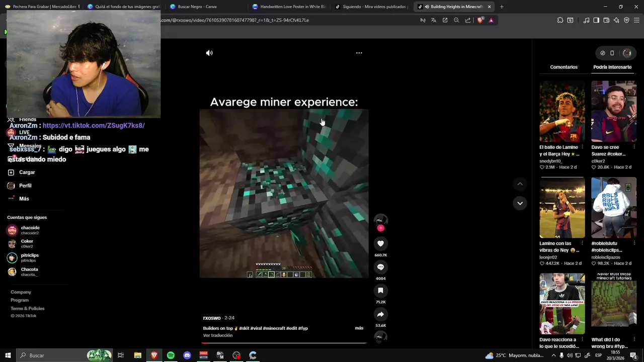Viewport: 644px width, 362px height.
Task: Click the vt.tiktok.com link in chat overlay
Action: [x=94, y=125]
